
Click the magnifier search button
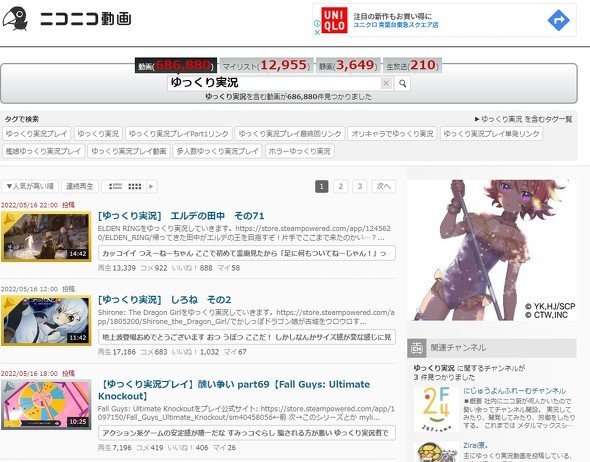tap(402, 83)
